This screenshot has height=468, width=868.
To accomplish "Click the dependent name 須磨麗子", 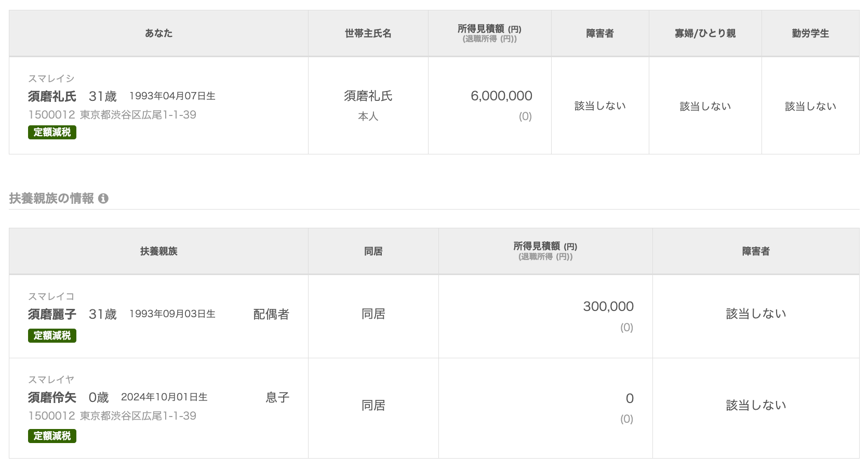I will click(x=52, y=314).
